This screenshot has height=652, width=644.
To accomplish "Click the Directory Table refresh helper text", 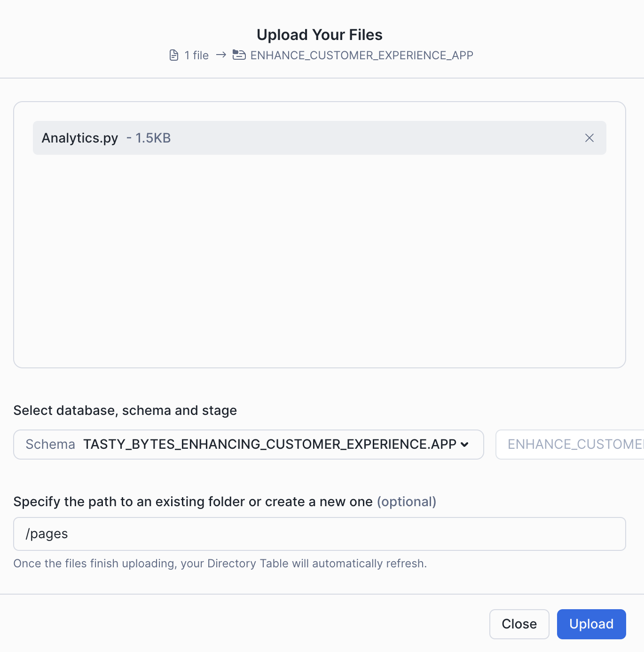I will tap(220, 564).
